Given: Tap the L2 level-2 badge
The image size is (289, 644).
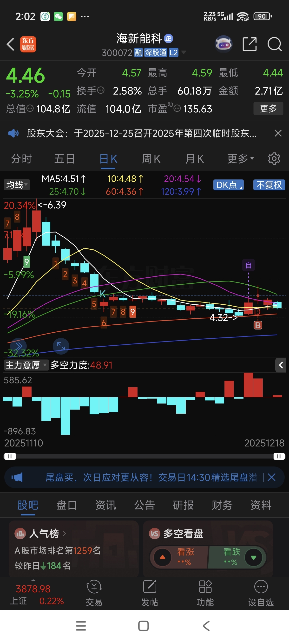Looking at the screenshot, I should 174,53.
